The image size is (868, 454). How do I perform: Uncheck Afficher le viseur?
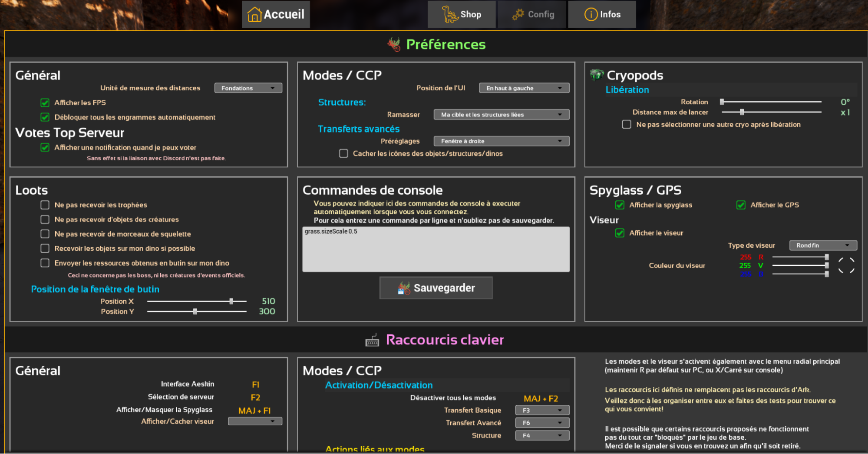(x=620, y=233)
